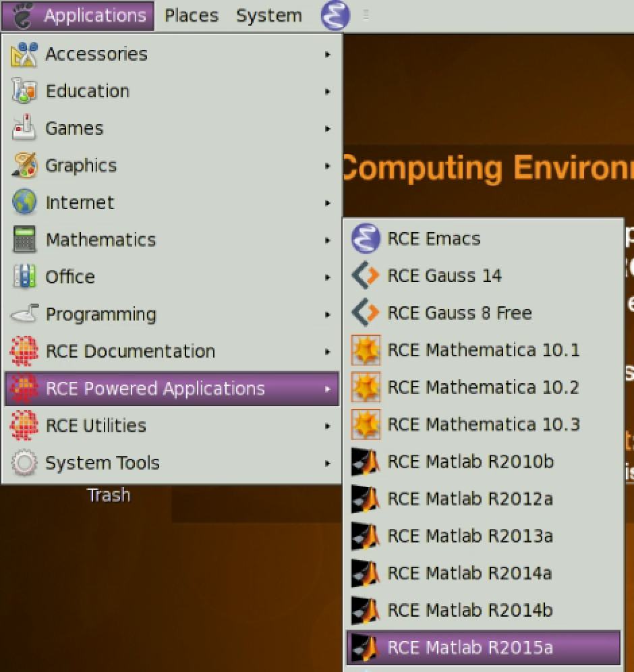
Task: Select the RCE Documentation category label
Action: 130,352
